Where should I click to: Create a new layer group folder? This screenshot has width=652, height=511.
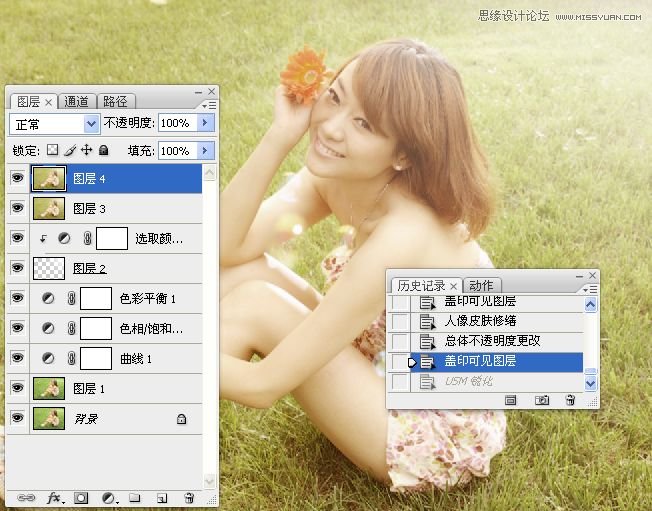click(x=135, y=497)
